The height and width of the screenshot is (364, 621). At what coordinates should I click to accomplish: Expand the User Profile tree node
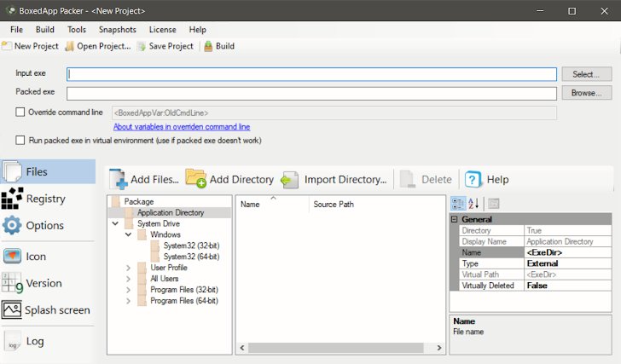[x=128, y=268]
